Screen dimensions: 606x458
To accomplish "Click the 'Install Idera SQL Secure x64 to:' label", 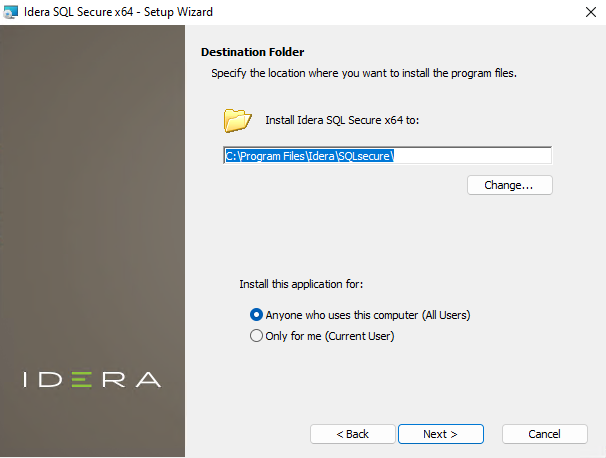I will (342, 120).
